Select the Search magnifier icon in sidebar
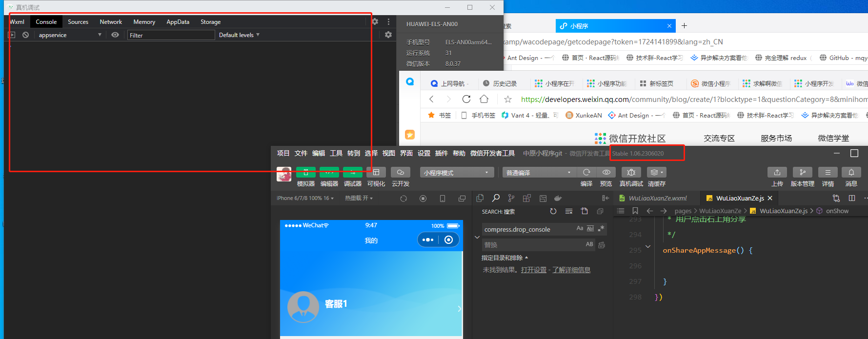 (x=496, y=198)
